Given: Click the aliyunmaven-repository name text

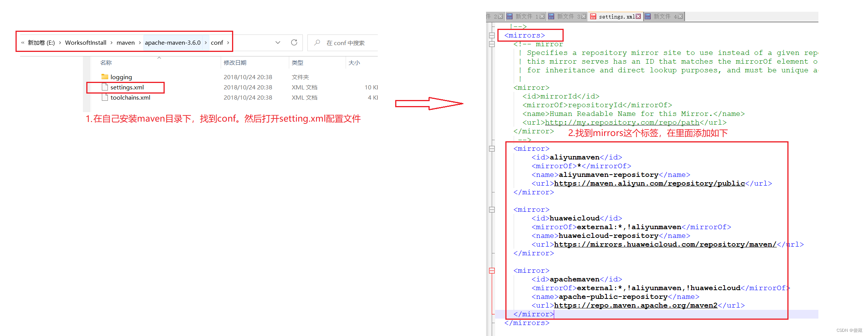Looking at the screenshot, I should coord(609,175).
